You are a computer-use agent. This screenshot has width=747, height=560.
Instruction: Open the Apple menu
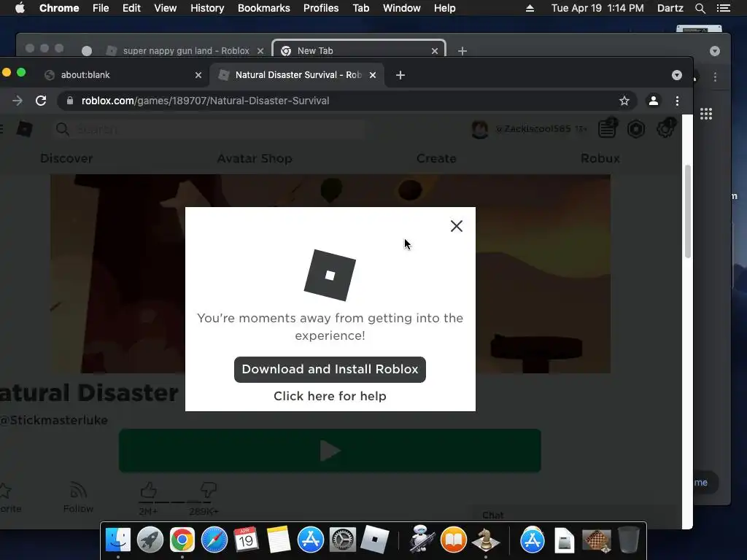click(x=20, y=8)
